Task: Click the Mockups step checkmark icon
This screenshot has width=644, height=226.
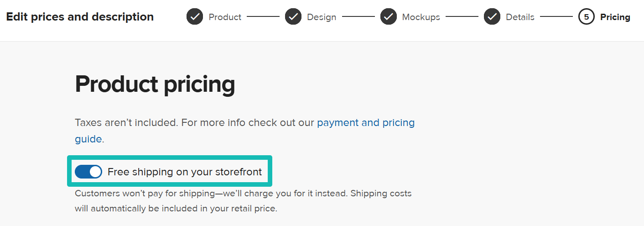Action: point(388,17)
